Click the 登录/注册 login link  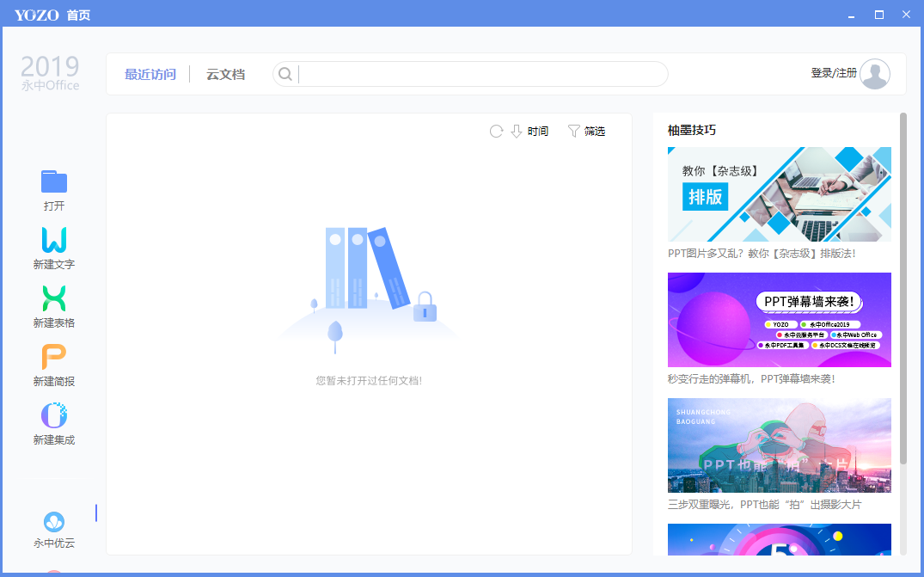(x=833, y=74)
